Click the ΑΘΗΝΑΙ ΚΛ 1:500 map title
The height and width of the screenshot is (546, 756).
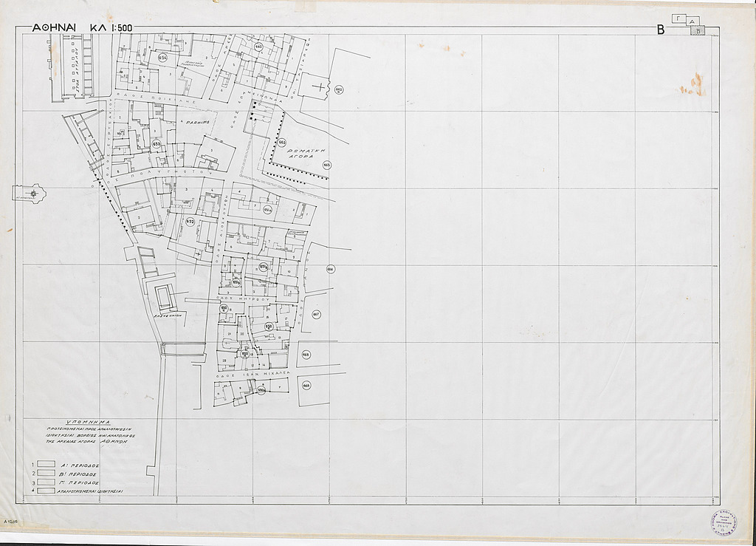pyautogui.click(x=82, y=28)
